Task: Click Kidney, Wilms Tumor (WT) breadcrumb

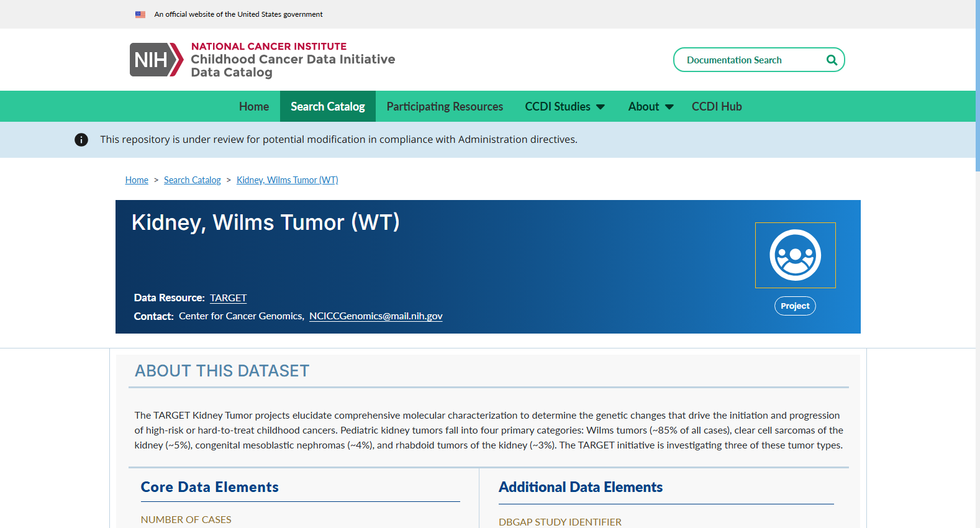Action: [x=288, y=180]
